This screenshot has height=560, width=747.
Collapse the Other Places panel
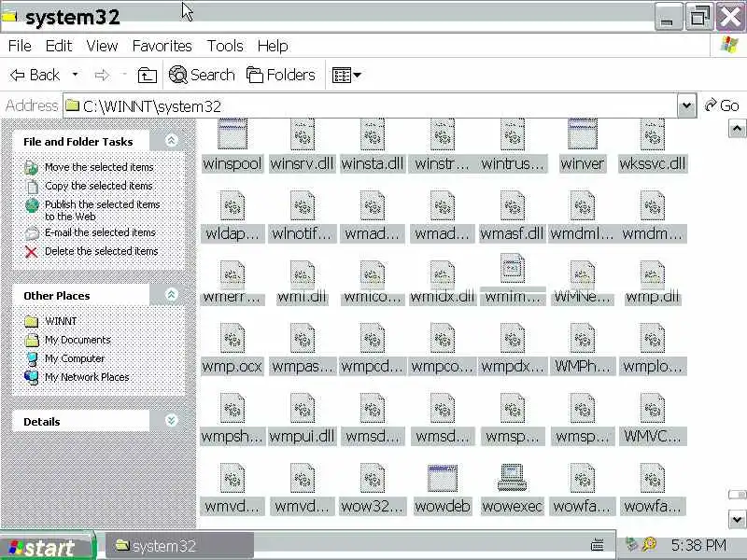pyautogui.click(x=171, y=295)
